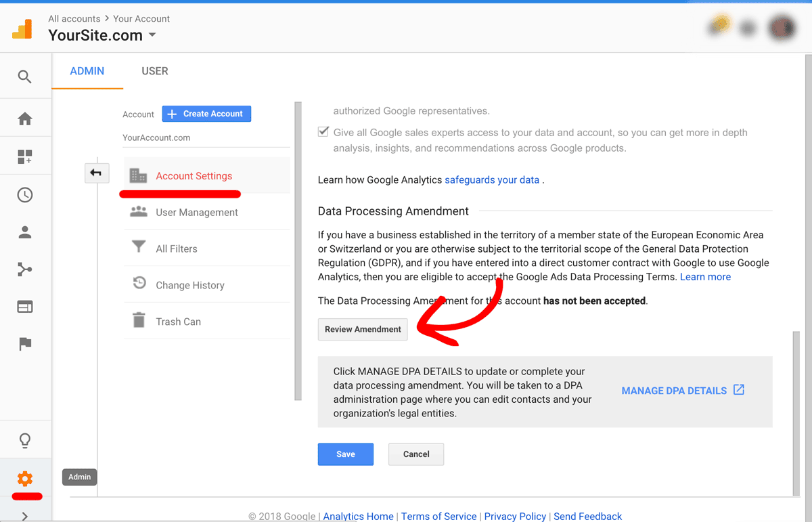Click the external-link icon next to MANAGE DPA DETAILS
Viewport: 812px width, 522px height.
pyautogui.click(x=739, y=390)
